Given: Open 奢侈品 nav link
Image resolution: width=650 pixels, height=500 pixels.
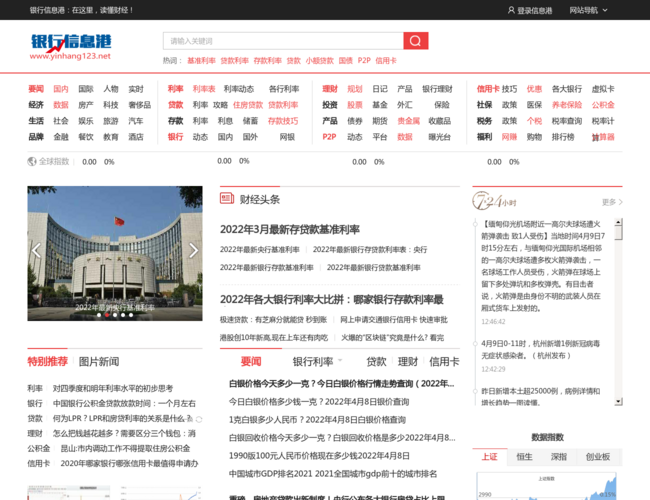Looking at the screenshot, I should pyautogui.click(x=140, y=105).
